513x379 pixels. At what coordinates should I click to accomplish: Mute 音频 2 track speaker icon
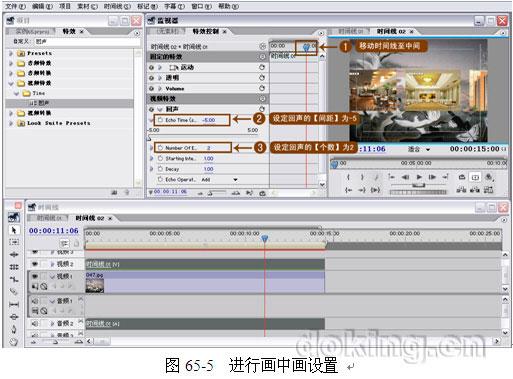pos(35,323)
